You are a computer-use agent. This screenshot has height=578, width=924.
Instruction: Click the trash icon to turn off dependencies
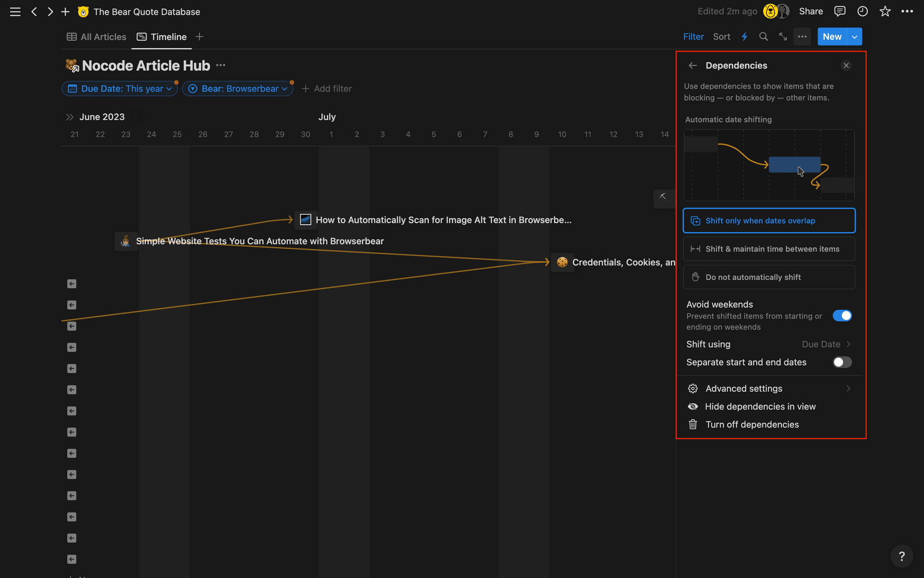click(693, 424)
